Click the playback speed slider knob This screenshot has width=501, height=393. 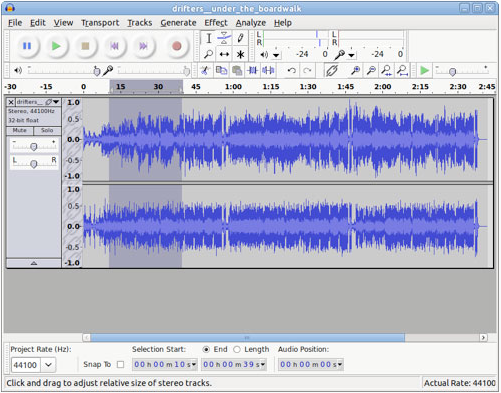tap(452, 72)
